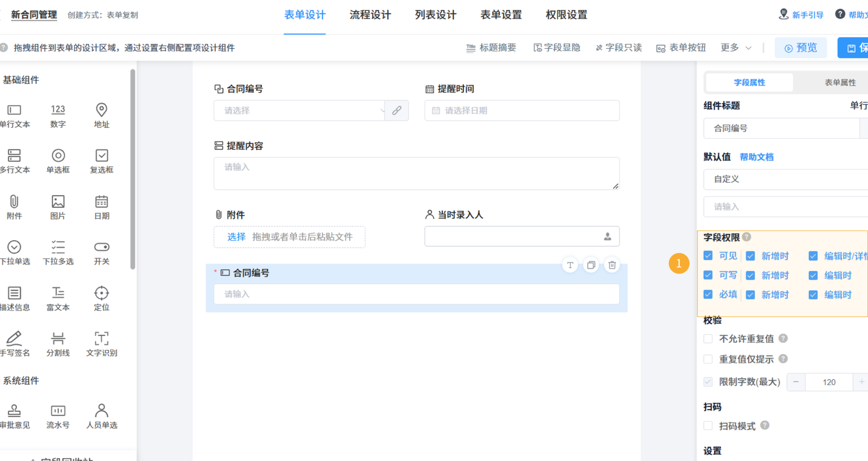868x461 pixels.
Task: Switch to 流程设计 tab
Action: pyautogui.click(x=370, y=15)
